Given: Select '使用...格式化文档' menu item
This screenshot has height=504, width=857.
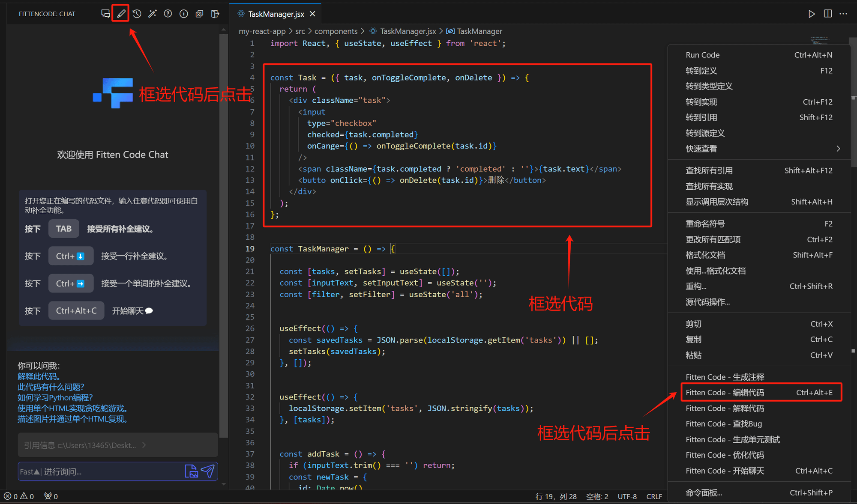Looking at the screenshot, I should (759, 271).
